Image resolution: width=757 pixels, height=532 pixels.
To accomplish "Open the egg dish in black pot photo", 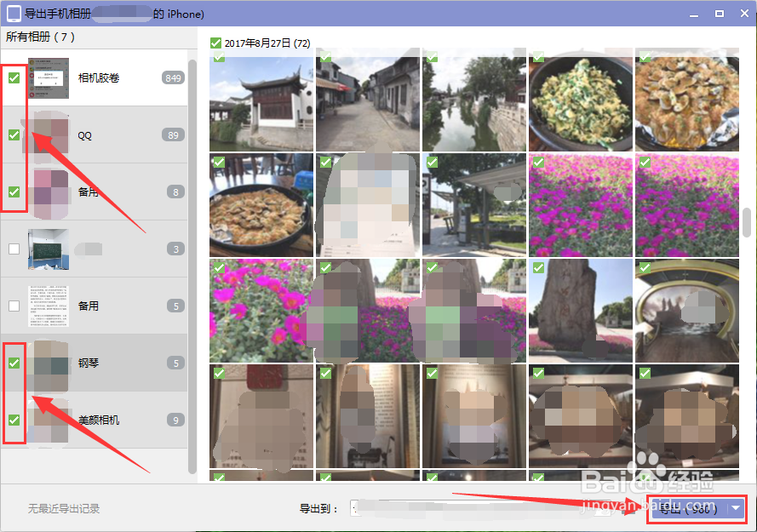I will tap(581, 100).
